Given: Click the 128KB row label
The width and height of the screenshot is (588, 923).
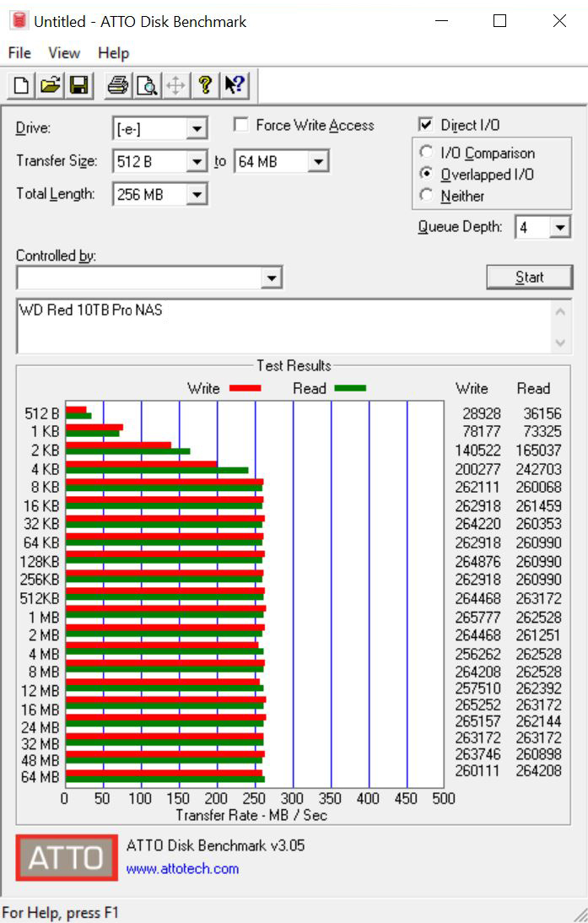Looking at the screenshot, I should tap(40, 562).
